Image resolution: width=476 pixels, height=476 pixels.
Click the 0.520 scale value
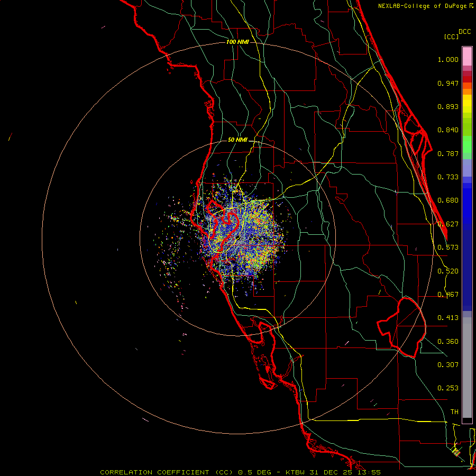click(x=448, y=271)
